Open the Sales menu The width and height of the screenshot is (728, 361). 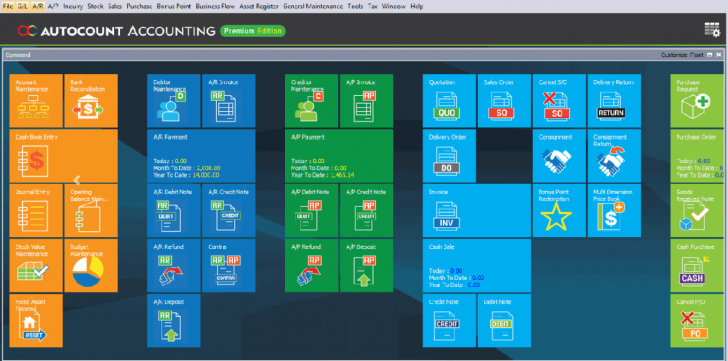coord(115,6)
